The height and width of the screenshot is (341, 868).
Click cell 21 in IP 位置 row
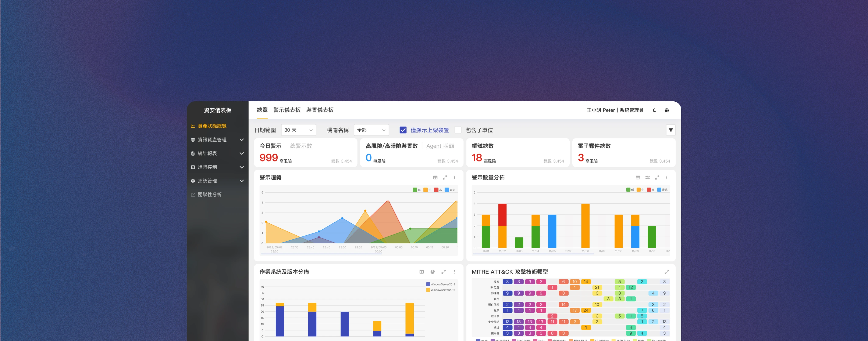coord(597,287)
